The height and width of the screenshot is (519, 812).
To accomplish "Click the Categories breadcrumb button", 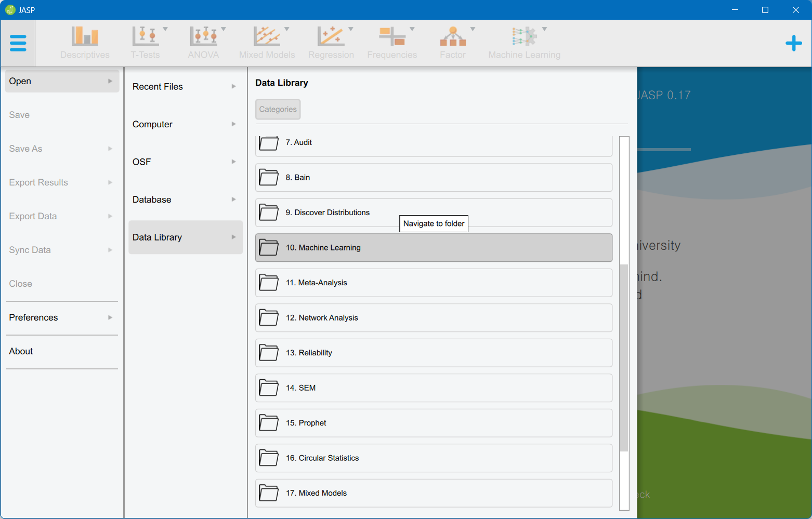I will click(x=278, y=109).
